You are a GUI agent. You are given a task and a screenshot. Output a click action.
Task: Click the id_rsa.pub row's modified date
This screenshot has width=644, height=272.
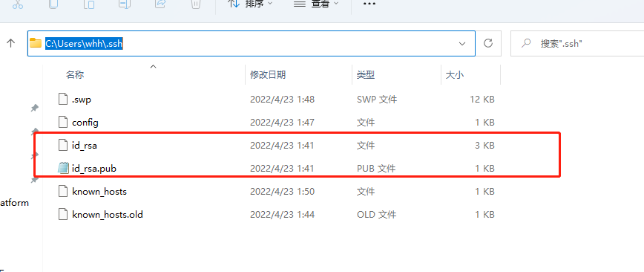click(x=282, y=169)
